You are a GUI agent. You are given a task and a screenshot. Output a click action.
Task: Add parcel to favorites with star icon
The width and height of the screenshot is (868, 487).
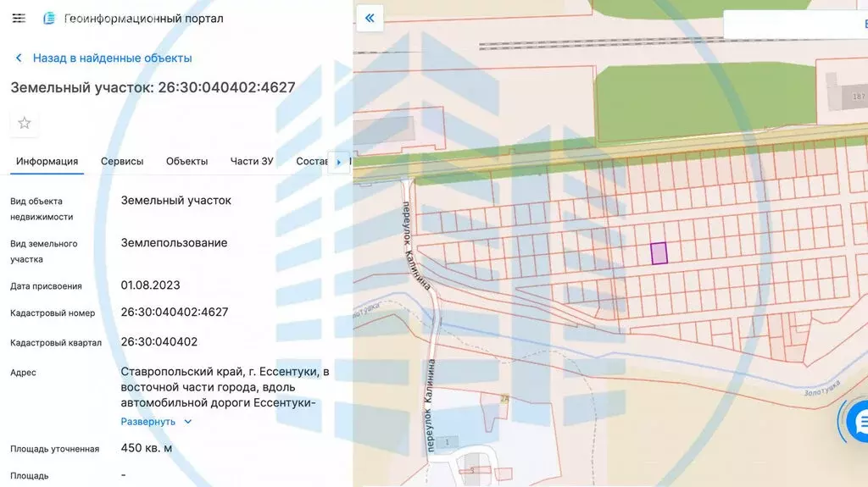tap(25, 123)
